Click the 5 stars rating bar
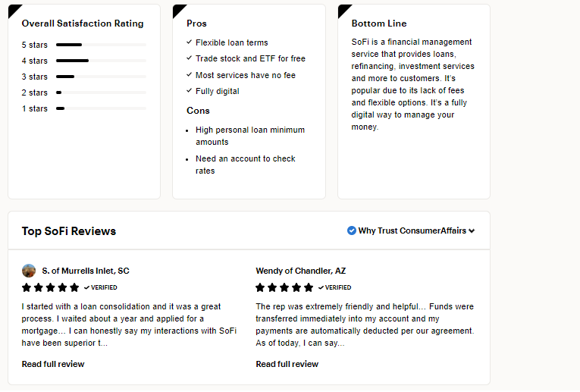The image size is (580, 392). coord(101,45)
